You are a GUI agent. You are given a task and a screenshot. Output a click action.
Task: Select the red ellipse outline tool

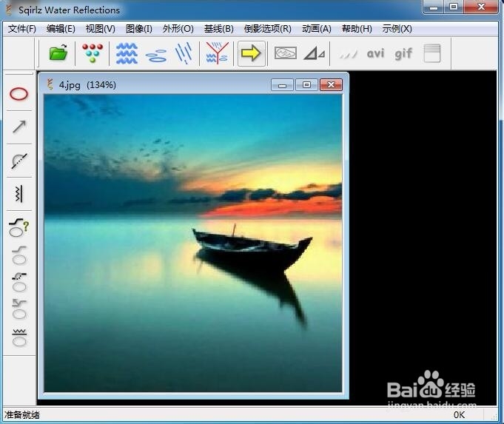coord(19,94)
